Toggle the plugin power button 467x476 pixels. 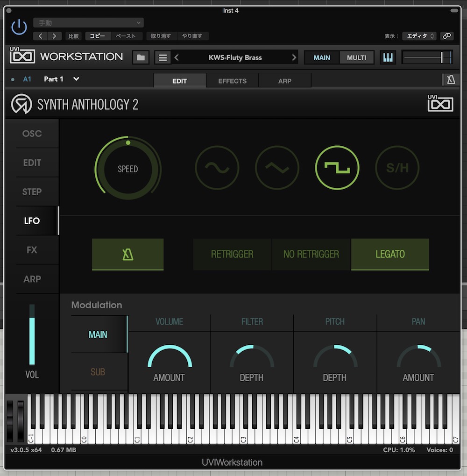[19, 28]
